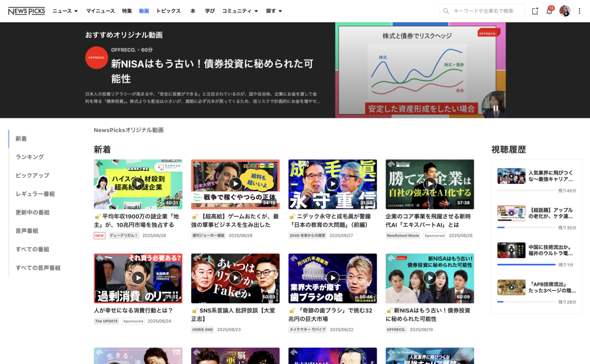Click the keyword search field
This screenshot has height=364, width=590.
click(x=482, y=11)
